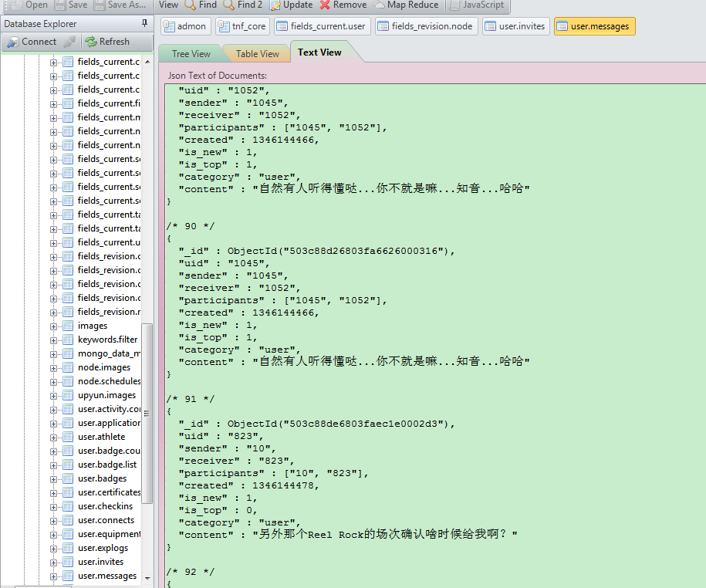Click the user.badge.list collection icon
Viewport: 706px width, 588px height.
pos(68,465)
